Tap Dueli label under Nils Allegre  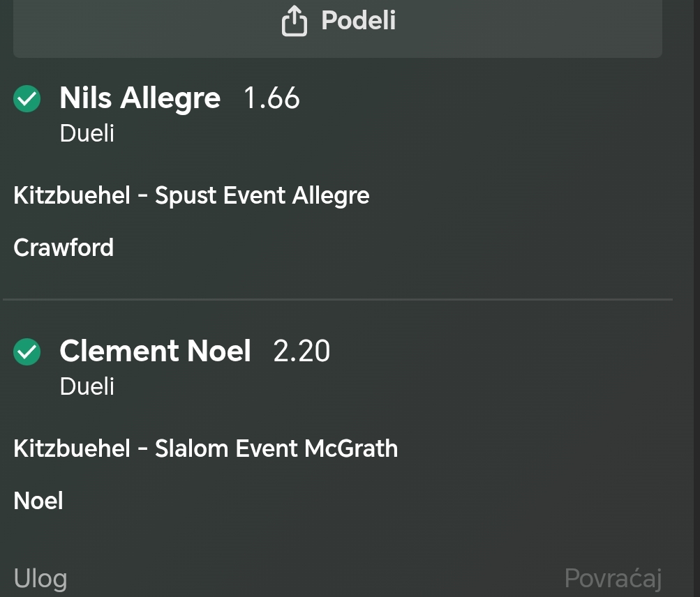pos(87,133)
